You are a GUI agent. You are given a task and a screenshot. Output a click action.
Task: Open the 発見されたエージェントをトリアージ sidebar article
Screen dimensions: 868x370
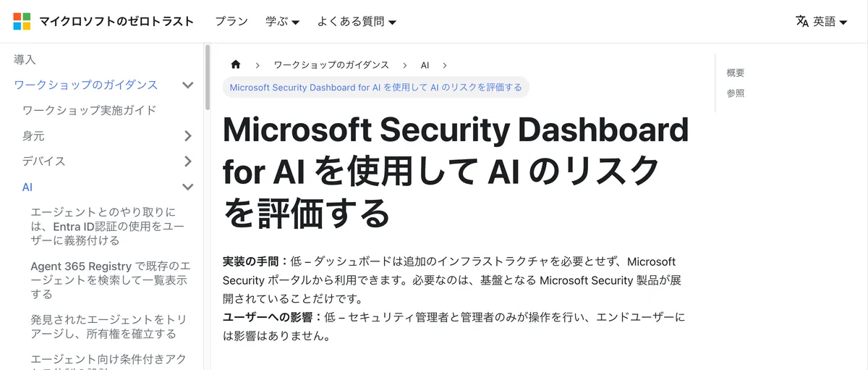[x=103, y=327]
